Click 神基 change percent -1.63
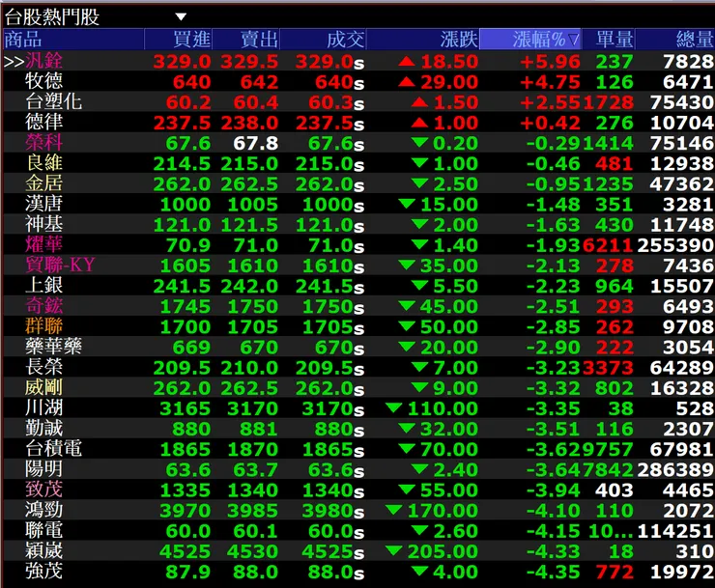 click(553, 225)
